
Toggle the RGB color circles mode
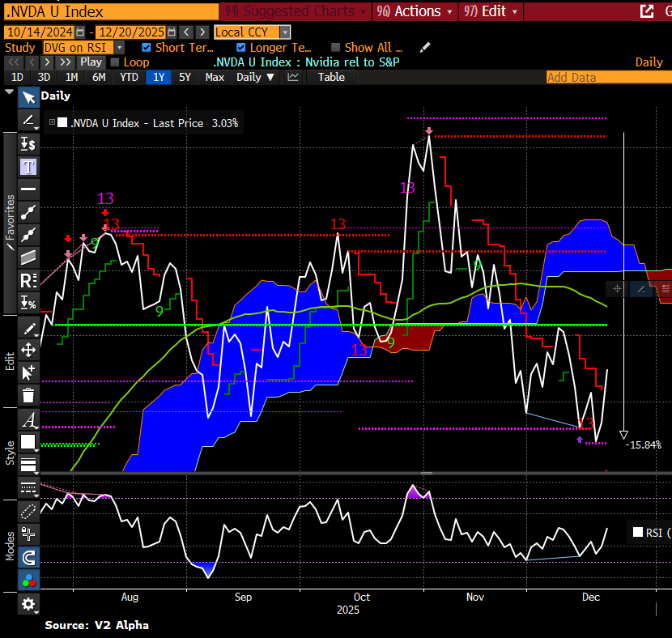coord(28,581)
